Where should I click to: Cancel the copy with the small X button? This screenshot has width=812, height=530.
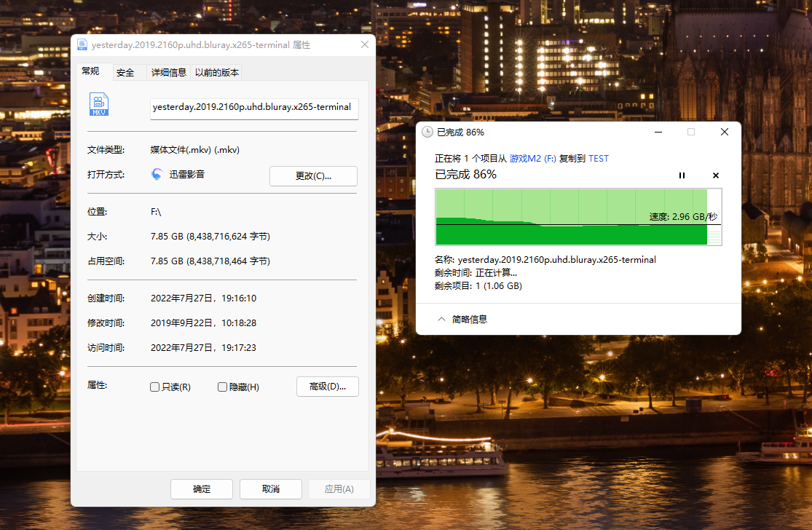click(716, 175)
